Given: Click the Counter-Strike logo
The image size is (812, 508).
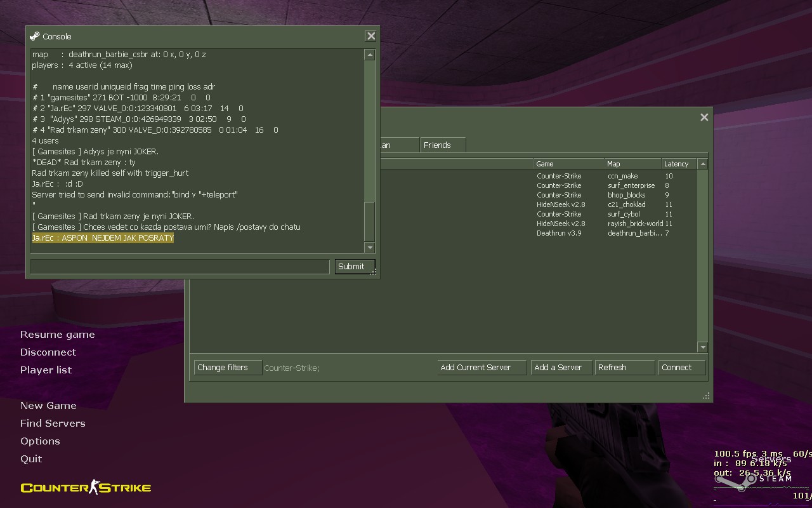Looking at the screenshot, I should tap(86, 488).
